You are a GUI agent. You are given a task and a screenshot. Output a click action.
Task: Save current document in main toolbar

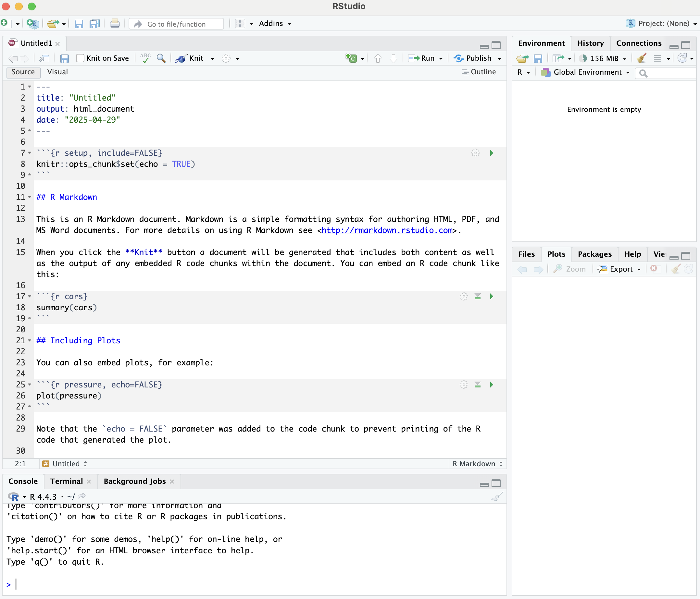point(79,24)
